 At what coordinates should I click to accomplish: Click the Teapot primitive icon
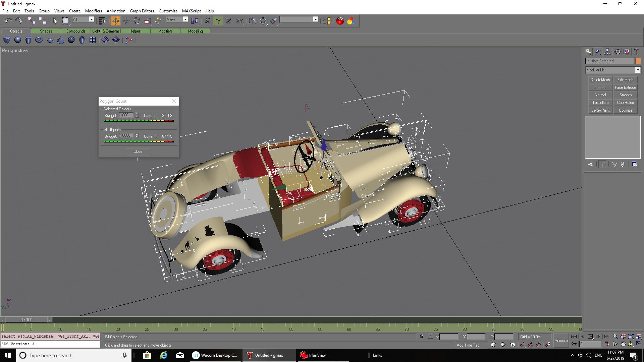(50, 40)
